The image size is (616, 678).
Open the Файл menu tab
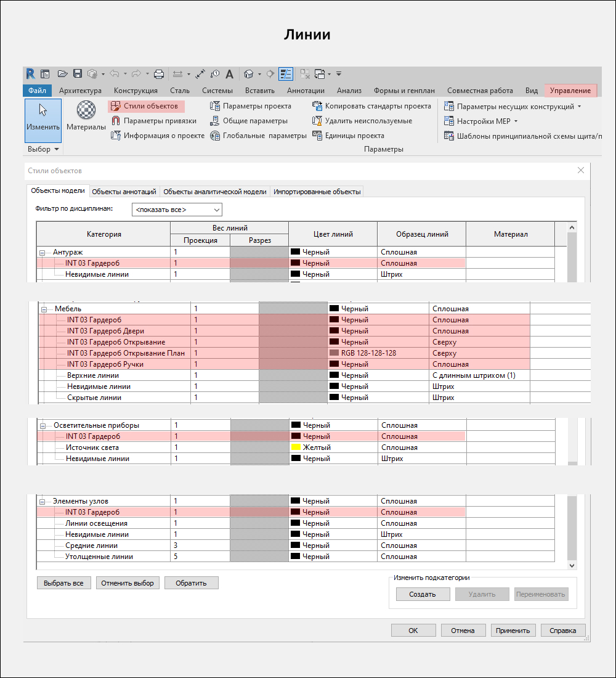37,91
